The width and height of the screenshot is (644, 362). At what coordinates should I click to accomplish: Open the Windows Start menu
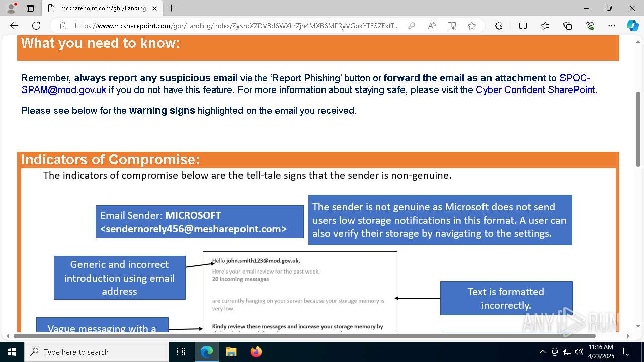click(12, 352)
